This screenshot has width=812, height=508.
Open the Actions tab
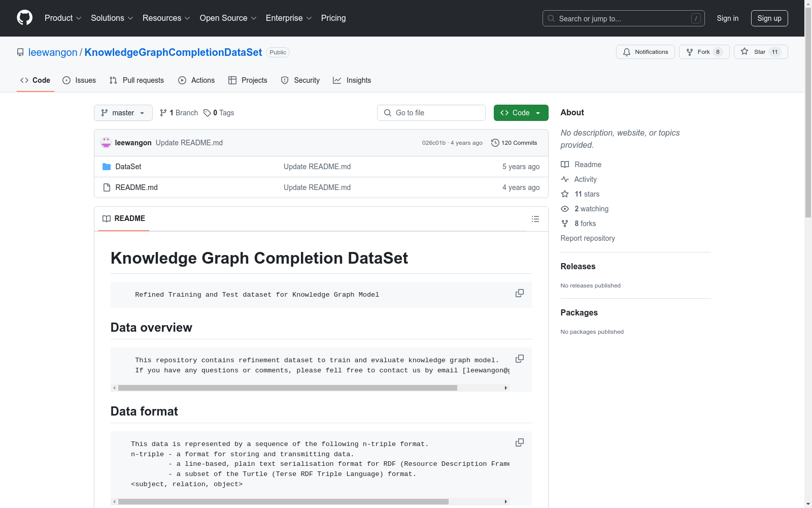point(196,80)
